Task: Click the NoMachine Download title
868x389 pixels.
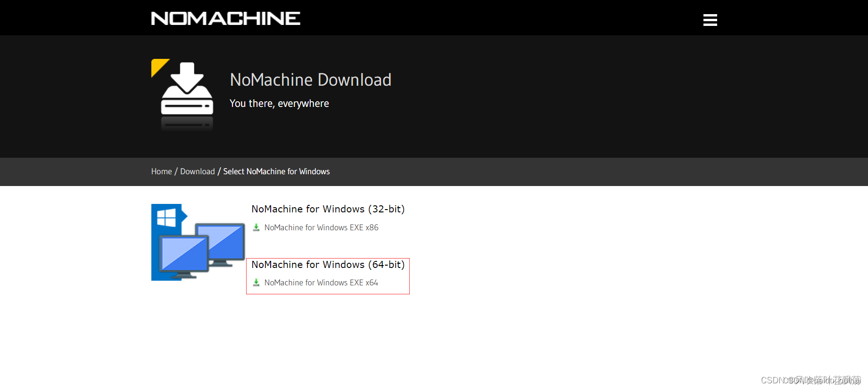Action: click(311, 80)
